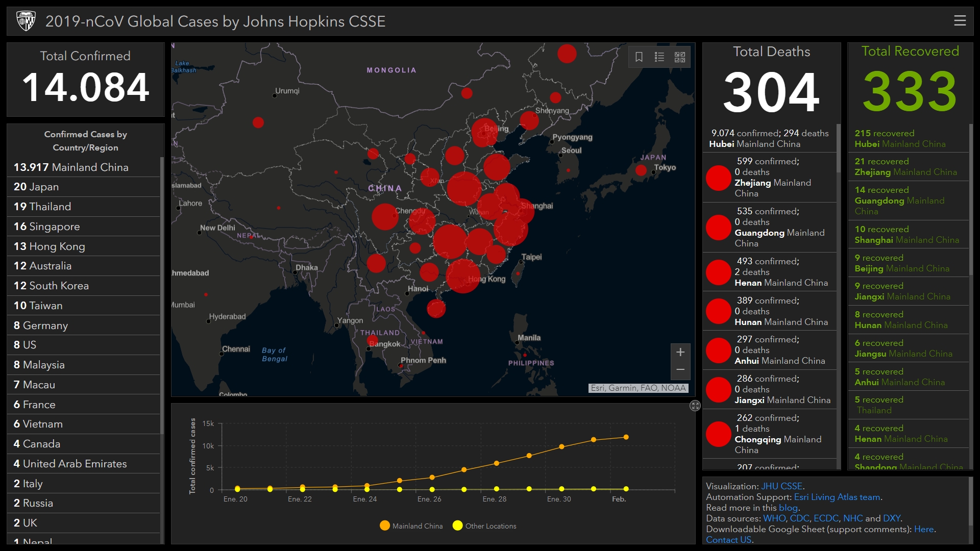Image resolution: width=980 pixels, height=551 pixels.
Task: Open Esri Living Atlas team link
Action: click(837, 497)
